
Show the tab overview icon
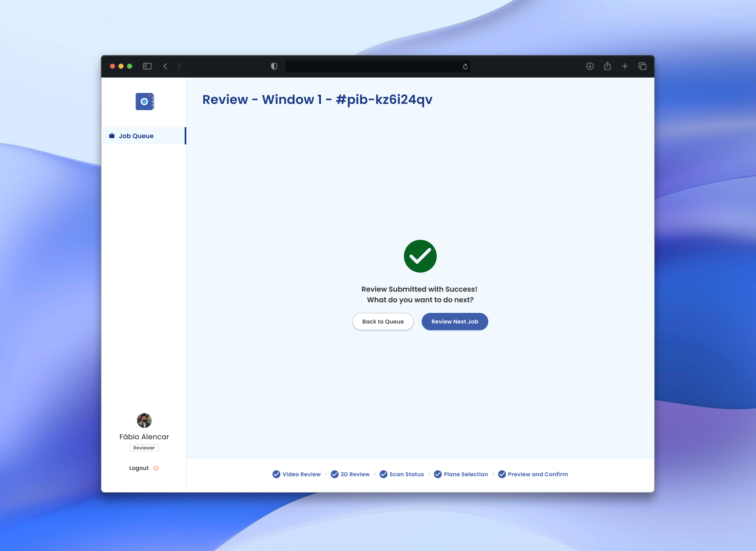point(642,66)
